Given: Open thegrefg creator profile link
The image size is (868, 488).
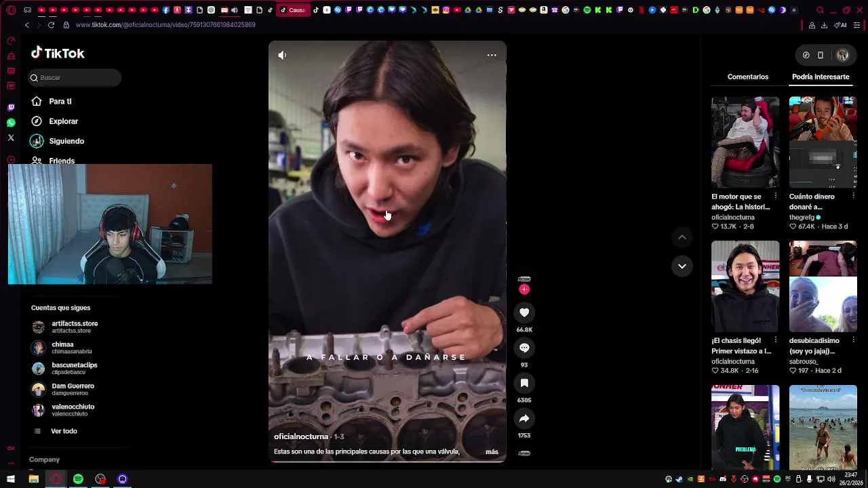Looking at the screenshot, I should tap(802, 218).
